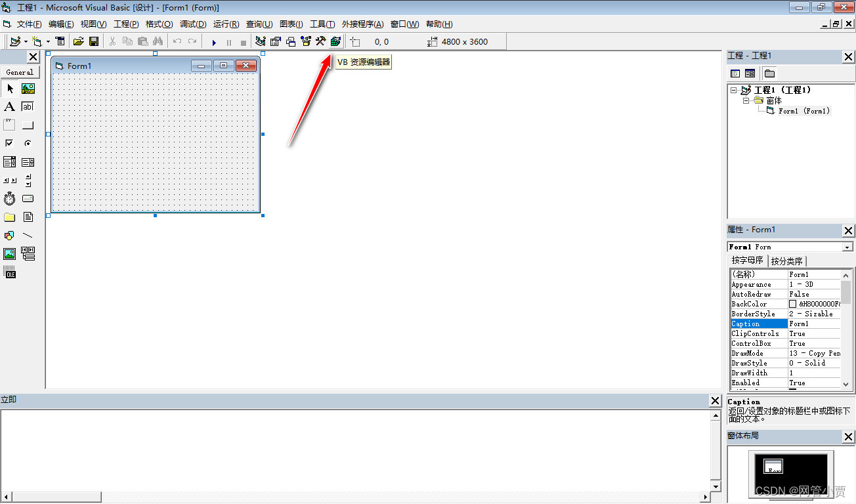Click the General tab button in toolbox
This screenshot has width=856, height=504.
tap(20, 72)
